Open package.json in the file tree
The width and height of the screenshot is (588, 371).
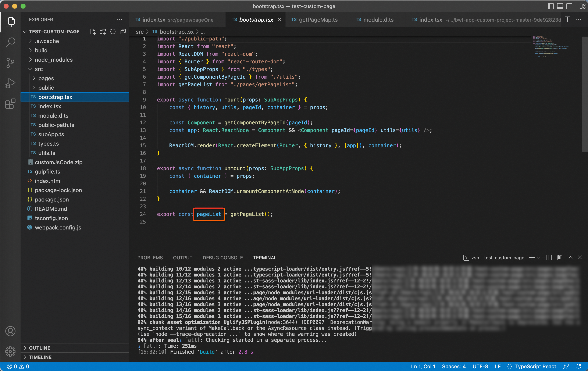(x=75, y=199)
